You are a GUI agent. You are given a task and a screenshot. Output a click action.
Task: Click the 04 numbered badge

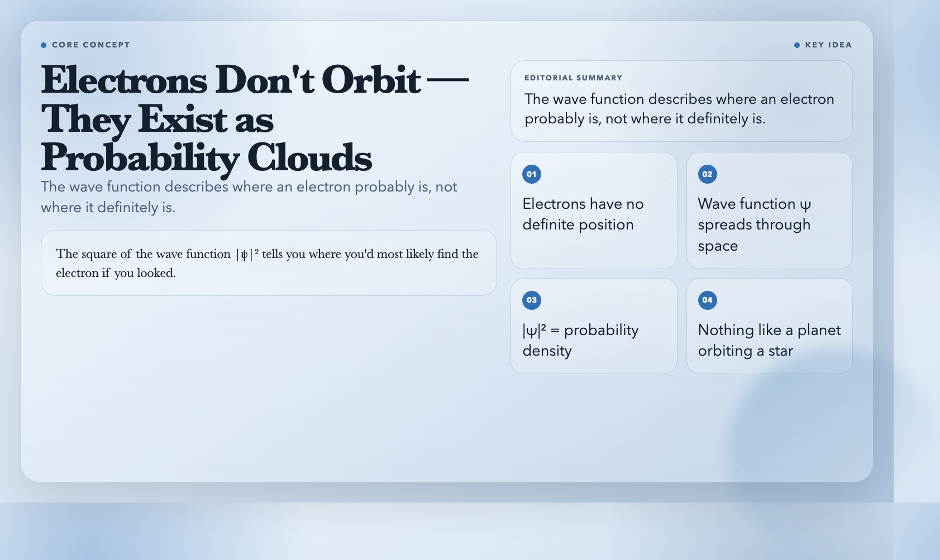707,300
